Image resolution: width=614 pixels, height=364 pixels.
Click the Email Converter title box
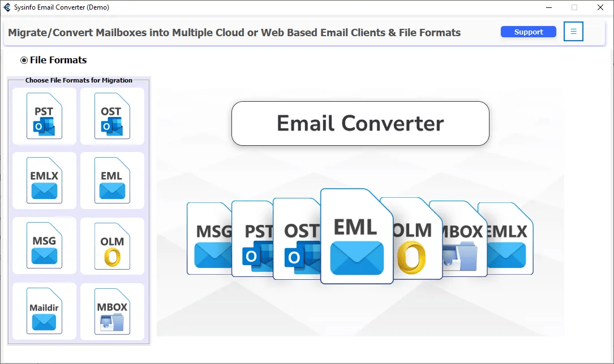360,124
